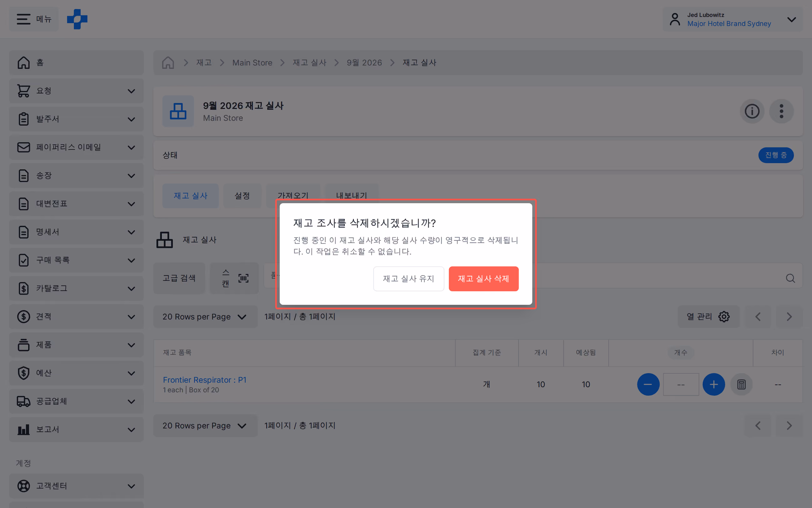Viewport: 812px width, 508px height.
Task: Open the 페이퍼리스 이메일 envelope icon
Action: 23,147
